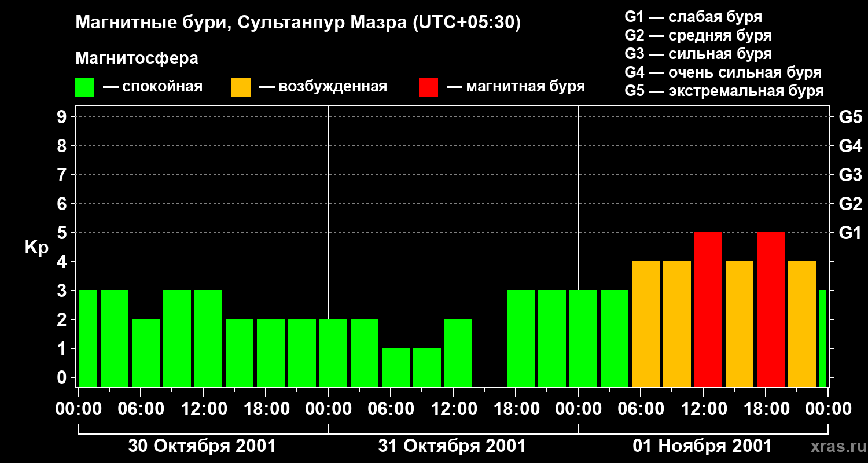The image size is (868, 463).
Task: Click the green bar above 06:00 on 30 Октября
Action: (146, 352)
